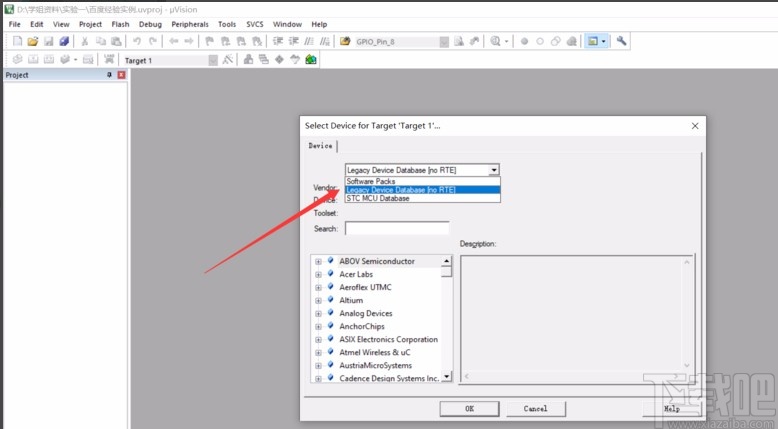
Task: Choose Legacy Device Database [no RTE] option
Action: tap(423, 189)
